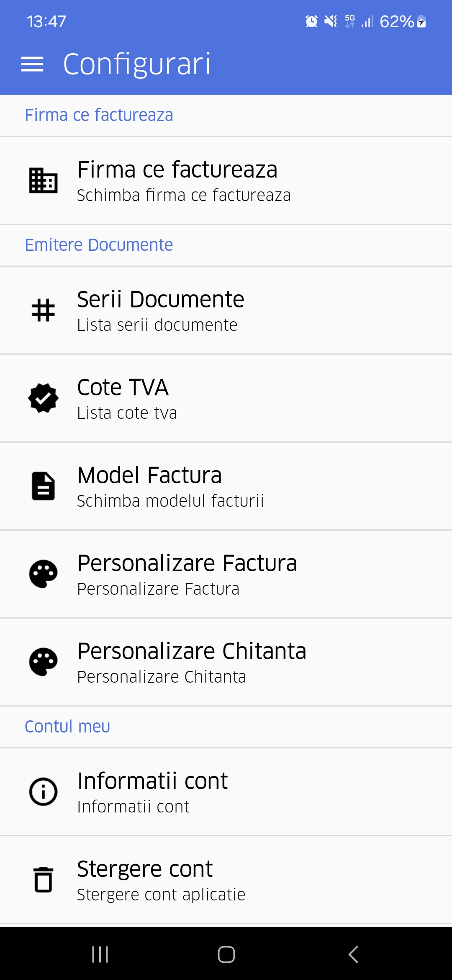Viewport: 452px width, 980px height.
Task: Open the Android recent apps button
Action: (x=100, y=954)
